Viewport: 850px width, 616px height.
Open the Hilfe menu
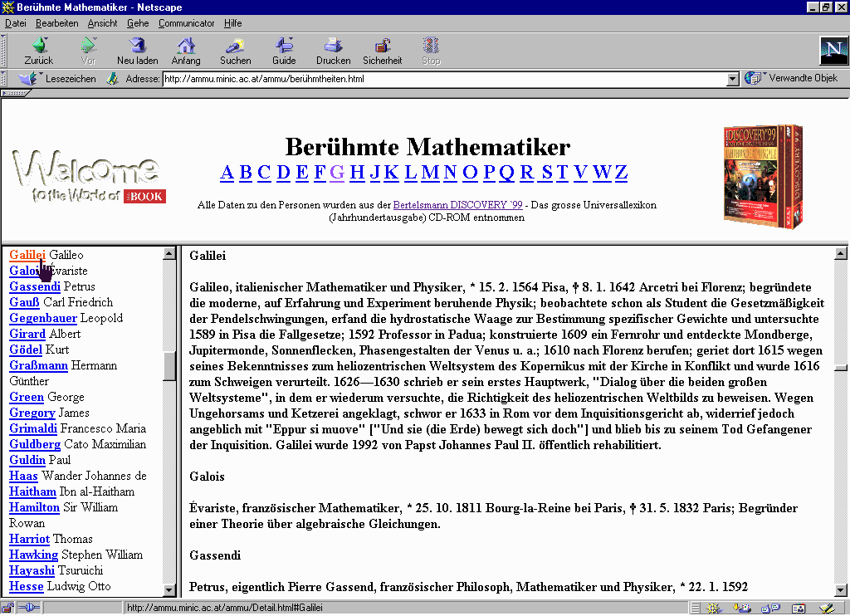(233, 23)
